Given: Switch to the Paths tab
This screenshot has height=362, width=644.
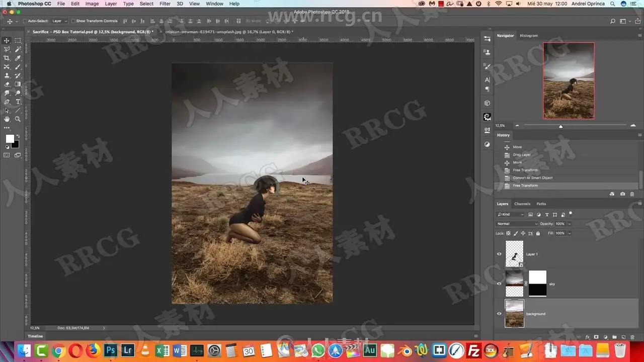Looking at the screenshot, I should point(541,204).
